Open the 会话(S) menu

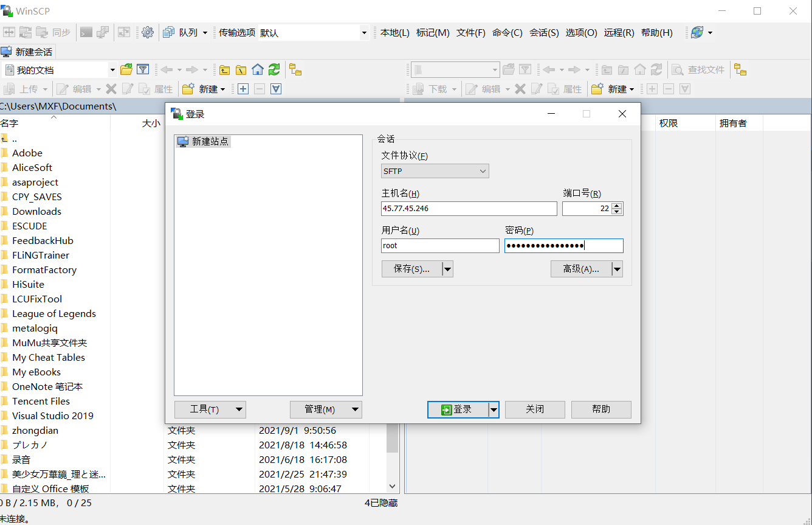[x=544, y=32]
